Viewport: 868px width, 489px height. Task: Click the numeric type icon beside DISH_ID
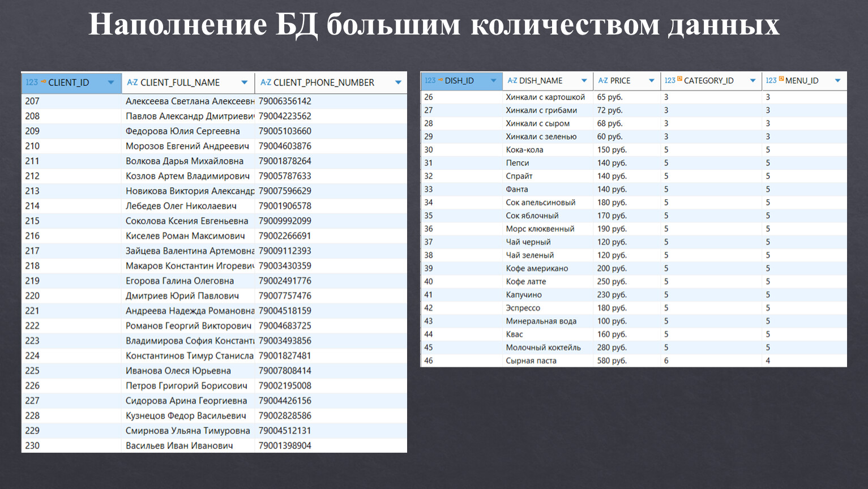tap(430, 81)
